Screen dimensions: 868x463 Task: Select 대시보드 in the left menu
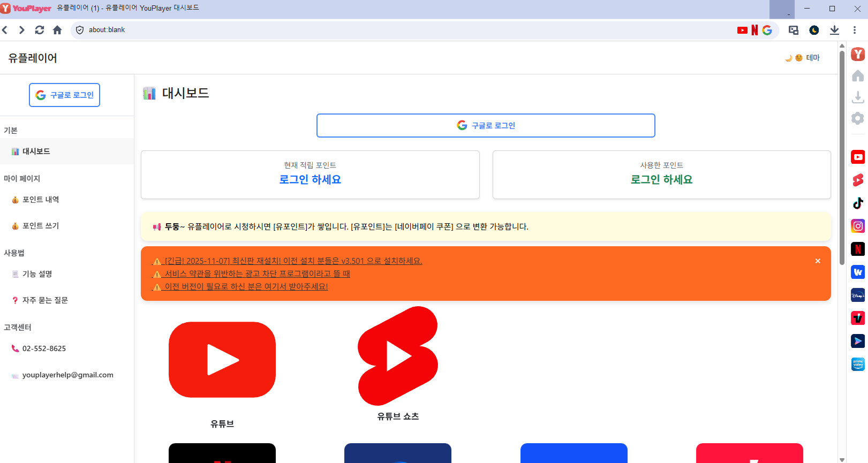click(67, 151)
